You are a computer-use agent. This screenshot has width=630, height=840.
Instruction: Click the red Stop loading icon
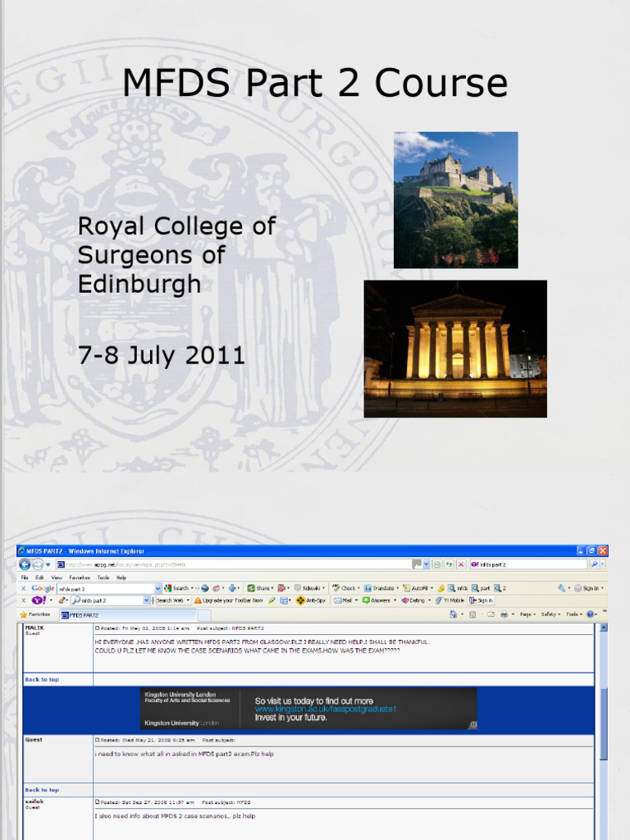[461, 564]
